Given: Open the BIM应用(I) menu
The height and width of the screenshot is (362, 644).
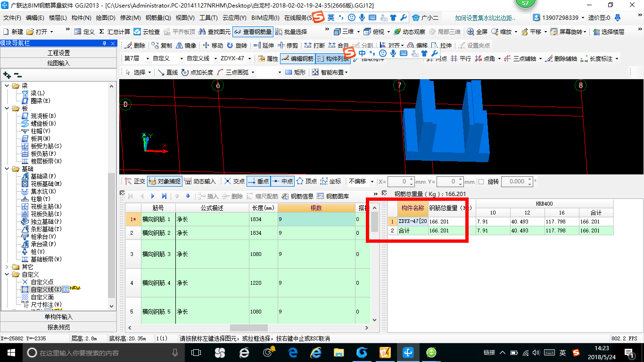Looking at the screenshot, I should (x=265, y=18).
